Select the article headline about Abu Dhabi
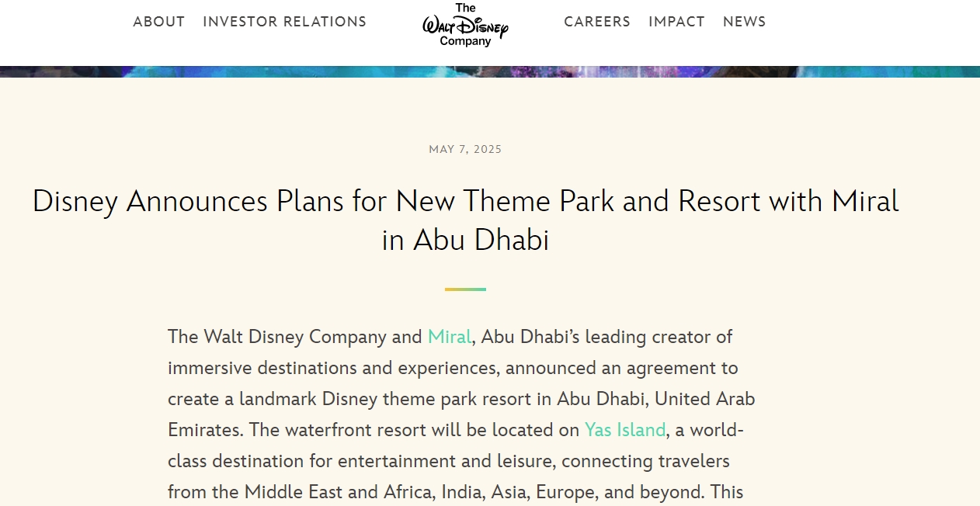Viewport: 980px width, 506px height. click(x=465, y=220)
